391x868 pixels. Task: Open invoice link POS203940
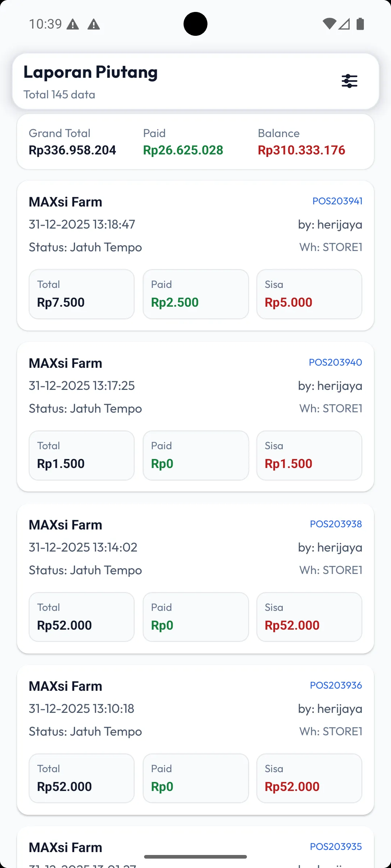pyautogui.click(x=335, y=362)
